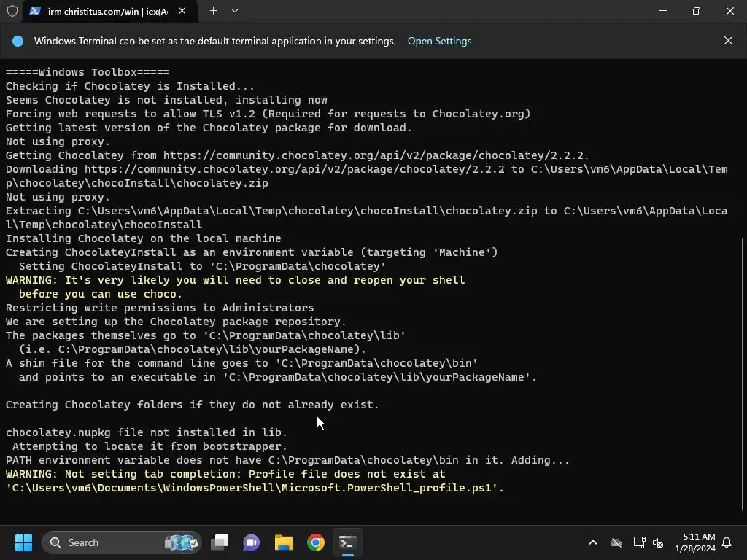Click the OneDrive cloud tray icon

pyautogui.click(x=616, y=542)
